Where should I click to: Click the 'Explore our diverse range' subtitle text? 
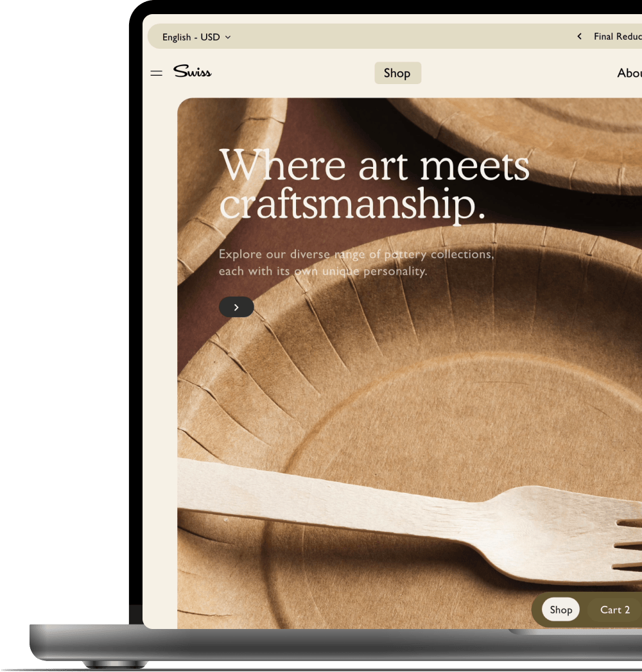pos(356,263)
